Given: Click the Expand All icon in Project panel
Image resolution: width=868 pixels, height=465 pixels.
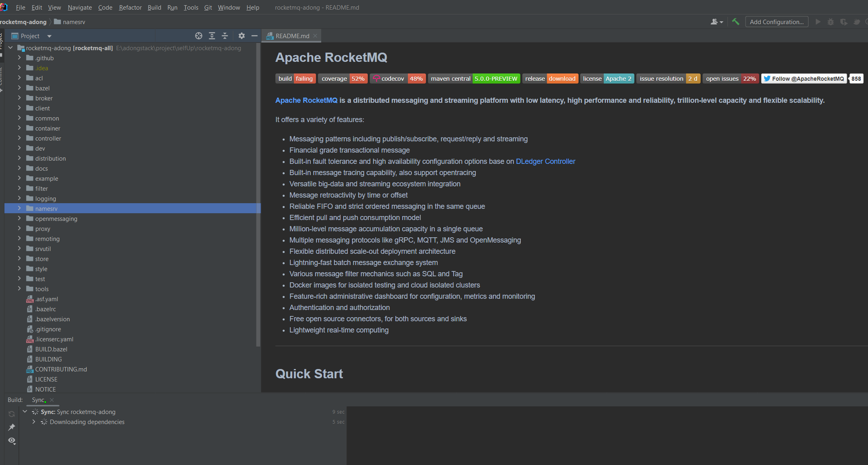Looking at the screenshot, I should (x=212, y=36).
